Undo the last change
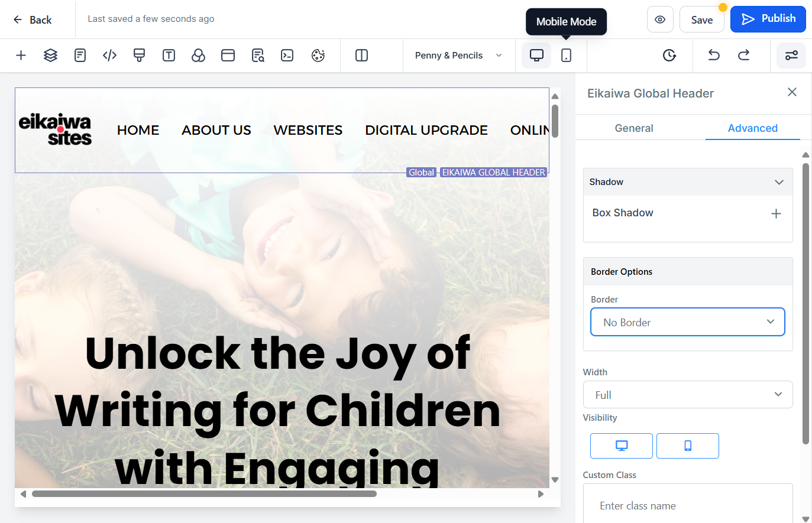Image resolution: width=812 pixels, height=523 pixels. coord(714,55)
